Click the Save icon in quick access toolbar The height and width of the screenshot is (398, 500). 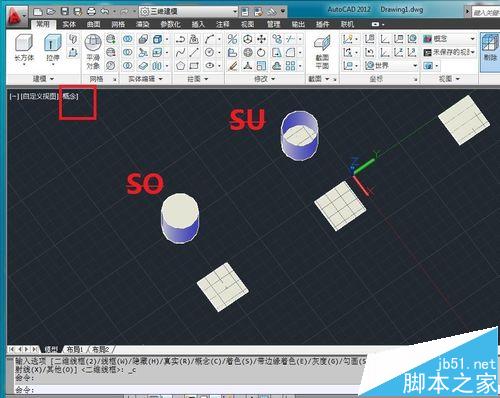65,11
